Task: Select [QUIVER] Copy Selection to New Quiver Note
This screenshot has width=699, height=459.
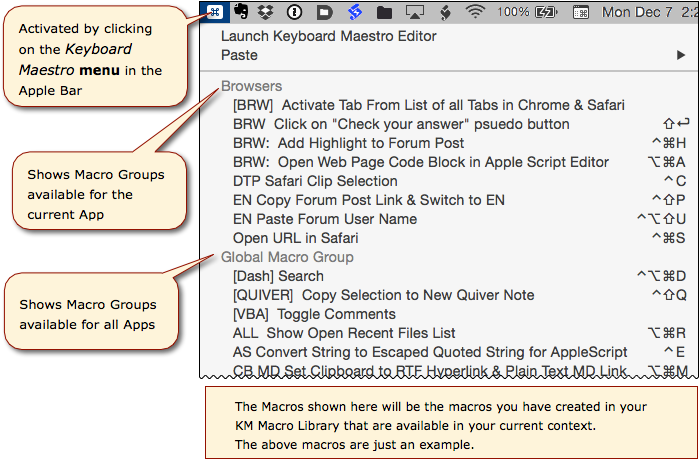Action: [x=383, y=295]
